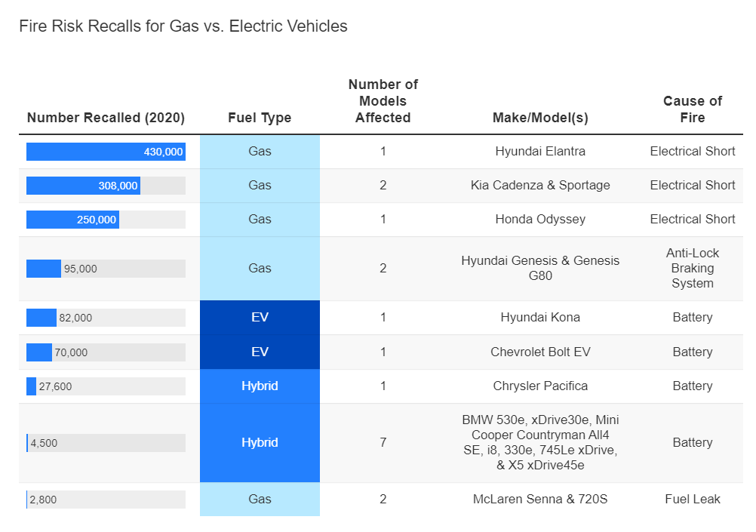Click the Cause of Fire column header

coord(693,109)
